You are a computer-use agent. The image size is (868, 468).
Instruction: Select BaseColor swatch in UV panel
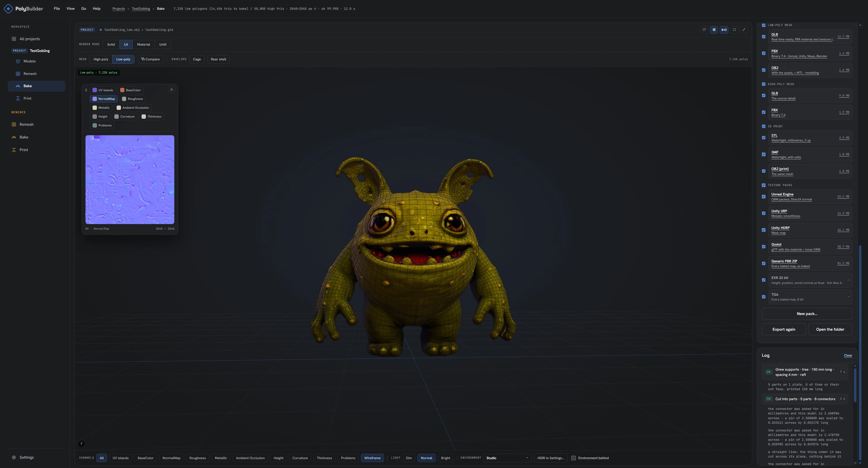130,90
